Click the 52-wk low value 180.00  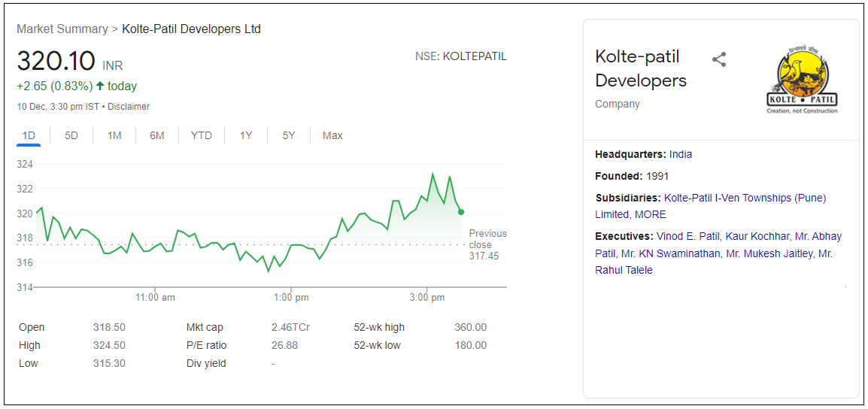point(471,345)
